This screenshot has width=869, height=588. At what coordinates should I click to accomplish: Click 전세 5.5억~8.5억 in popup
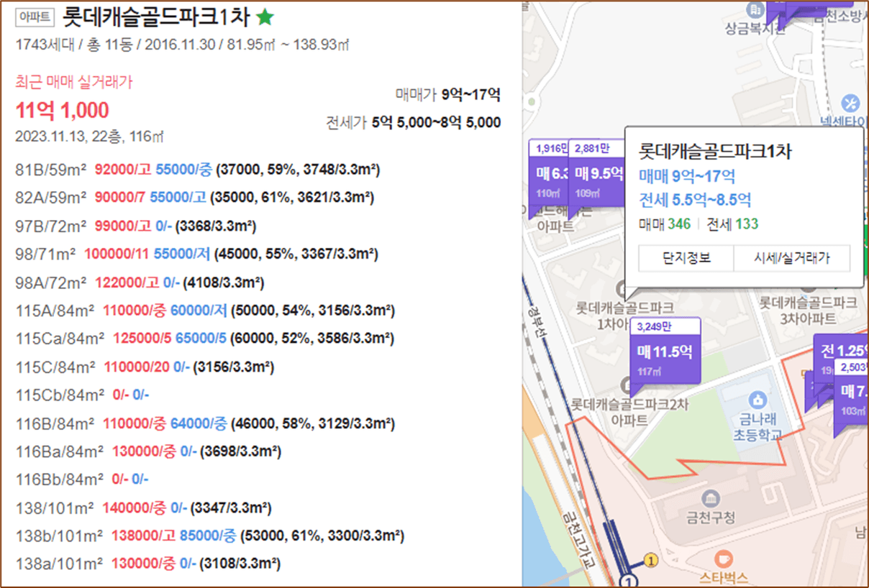pos(695,200)
